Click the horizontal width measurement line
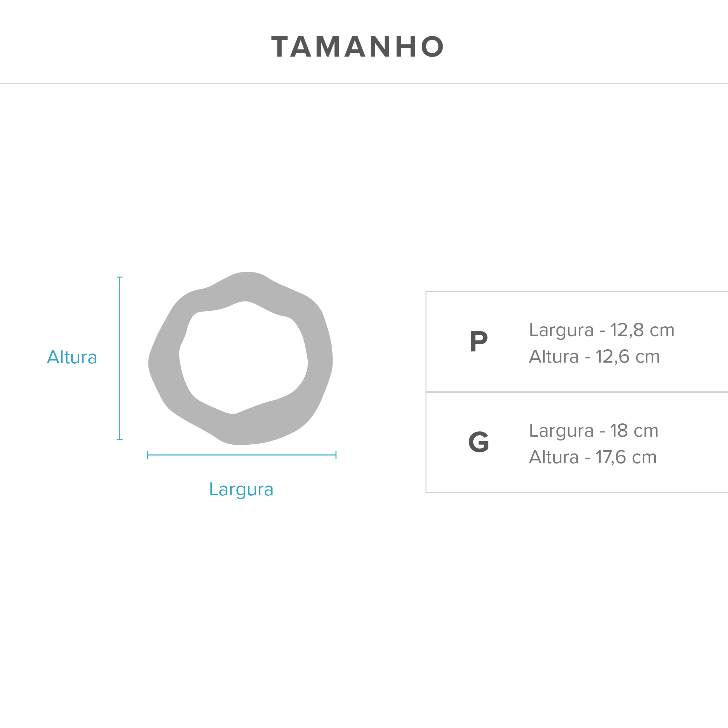 [241, 455]
